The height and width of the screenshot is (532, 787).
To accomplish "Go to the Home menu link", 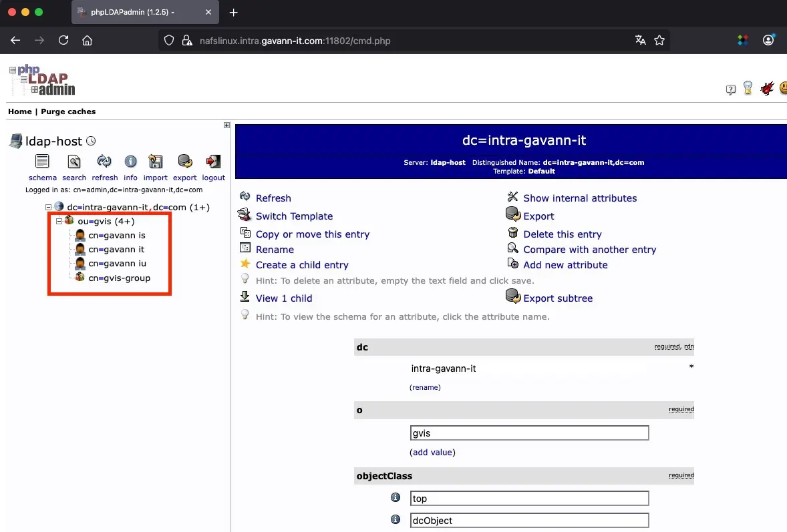I will click(x=19, y=111).
